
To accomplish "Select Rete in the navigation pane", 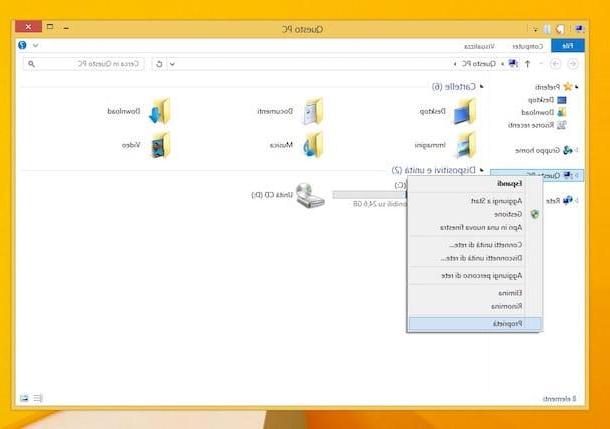I will click(559, 201).
